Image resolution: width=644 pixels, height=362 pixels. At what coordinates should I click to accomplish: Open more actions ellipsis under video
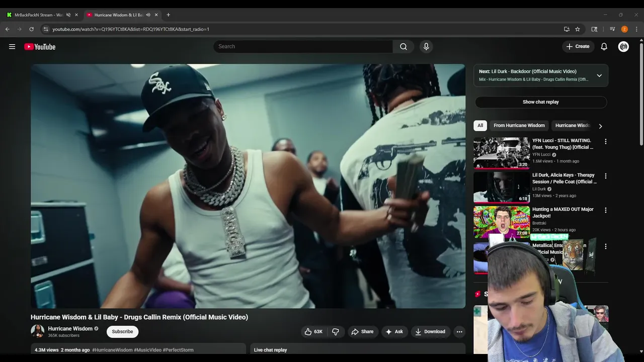point(459,331)
